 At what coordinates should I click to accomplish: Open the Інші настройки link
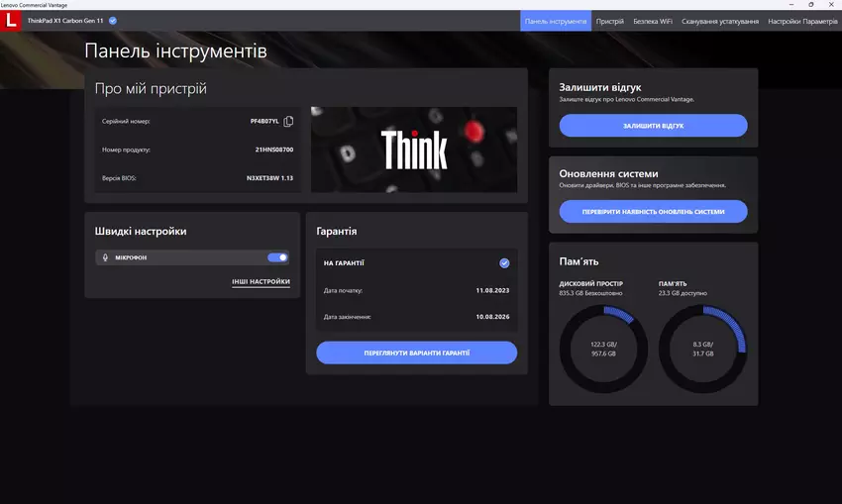pos(261,282)
